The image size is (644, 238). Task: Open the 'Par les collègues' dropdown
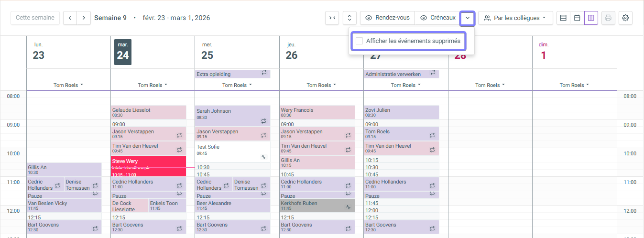[x=515, y=18]
